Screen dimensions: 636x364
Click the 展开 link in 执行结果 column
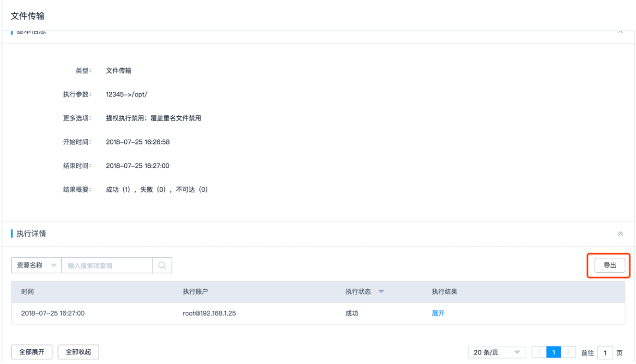pyautogui.click(x=438, y=313)
